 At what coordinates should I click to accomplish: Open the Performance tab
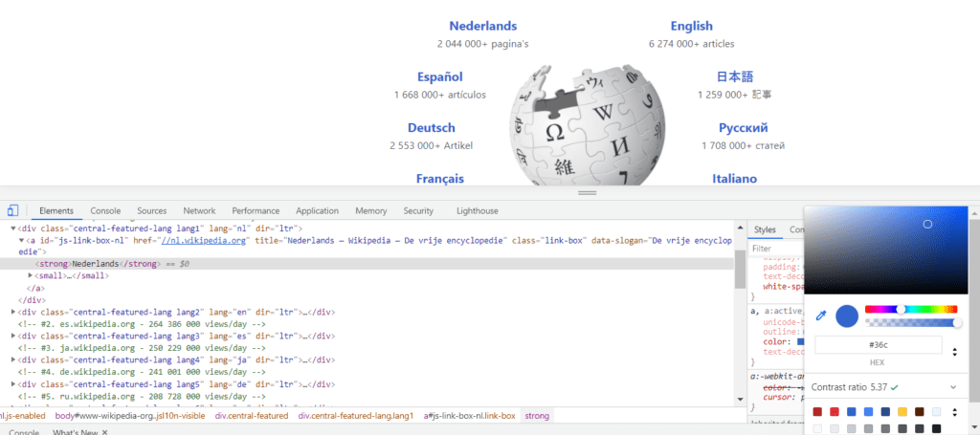(256, 211)
